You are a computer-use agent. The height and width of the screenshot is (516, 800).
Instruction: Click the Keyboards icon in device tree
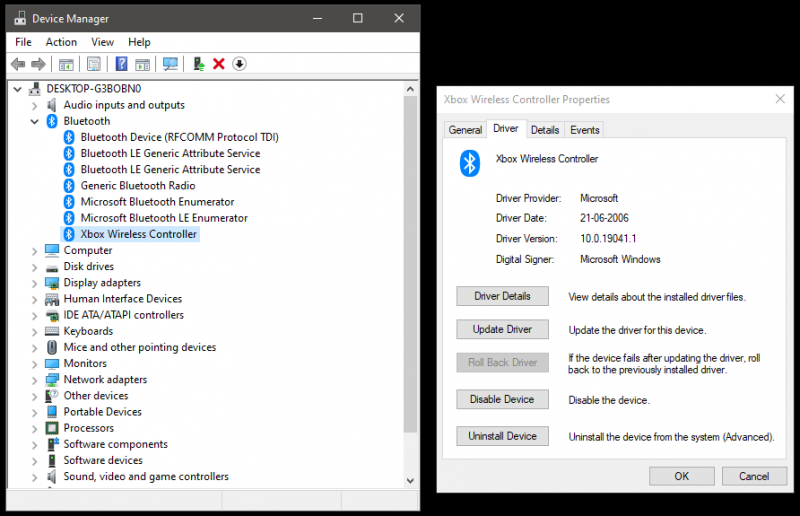52,331
